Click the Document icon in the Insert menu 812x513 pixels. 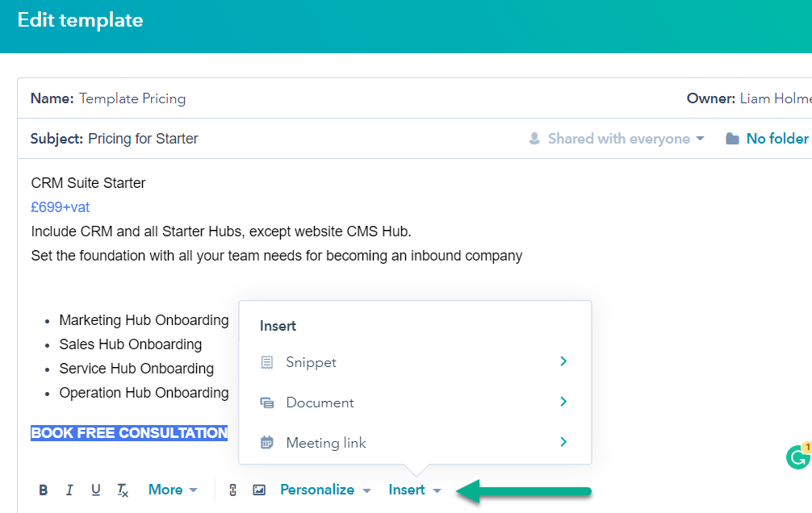point(267,402)
